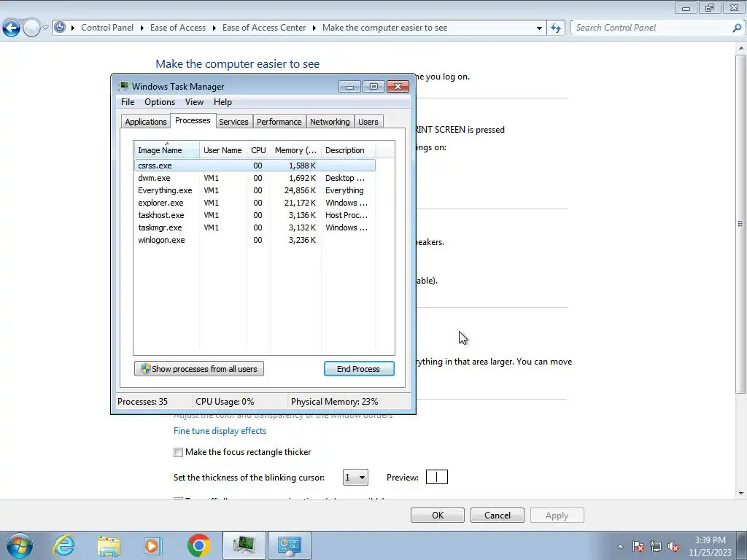The height and width of the screenshot is (560, 747).
Task: Expand the breadcrumb arrow after Control Panel
Action: point(142,28)
